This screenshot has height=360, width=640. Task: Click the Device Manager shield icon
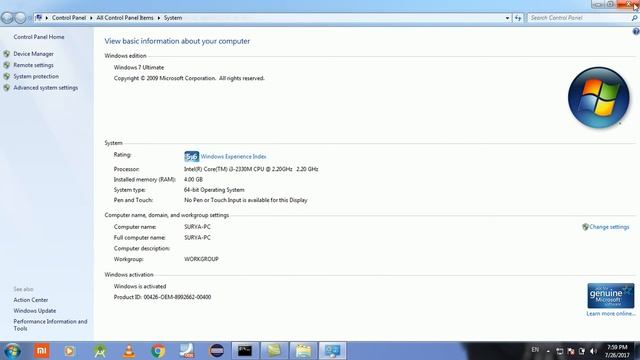coord(7,53)
